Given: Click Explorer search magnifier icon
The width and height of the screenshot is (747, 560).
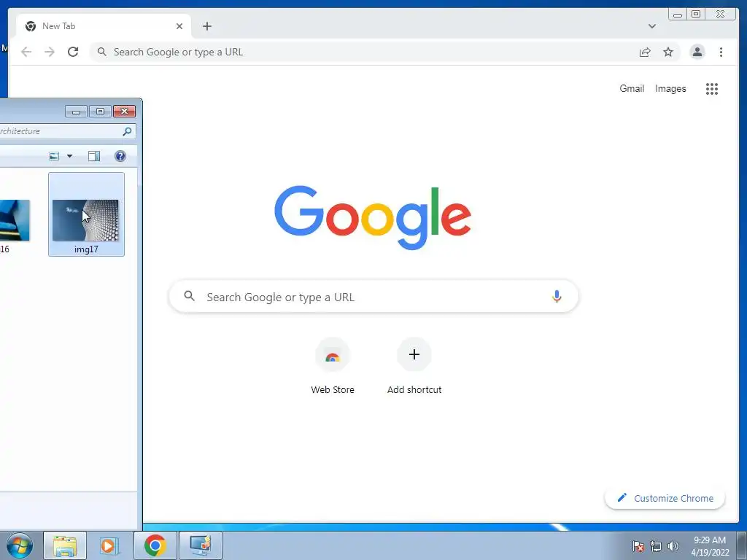Looking at the screenshot, I should [x=127, y=131].
